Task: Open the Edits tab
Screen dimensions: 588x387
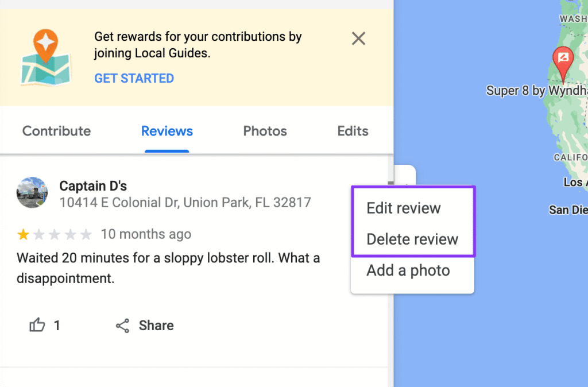Action: tap(352, 131)
